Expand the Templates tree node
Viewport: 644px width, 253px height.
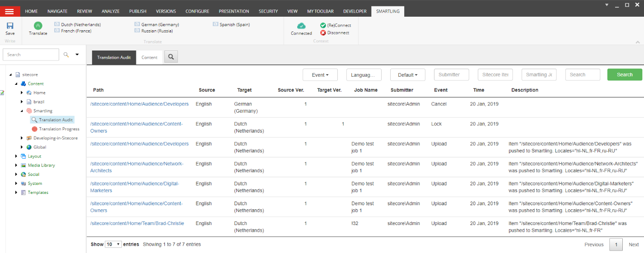(x=16, y=193)
